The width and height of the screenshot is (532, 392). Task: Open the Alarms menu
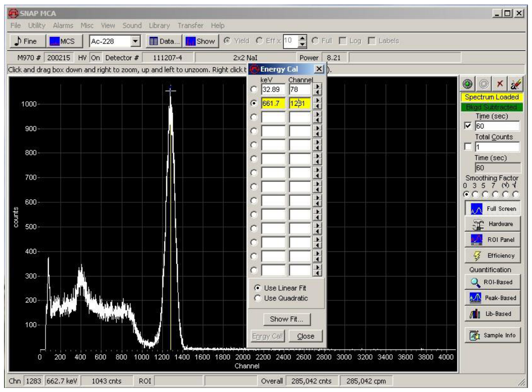(x=63, y=25)
